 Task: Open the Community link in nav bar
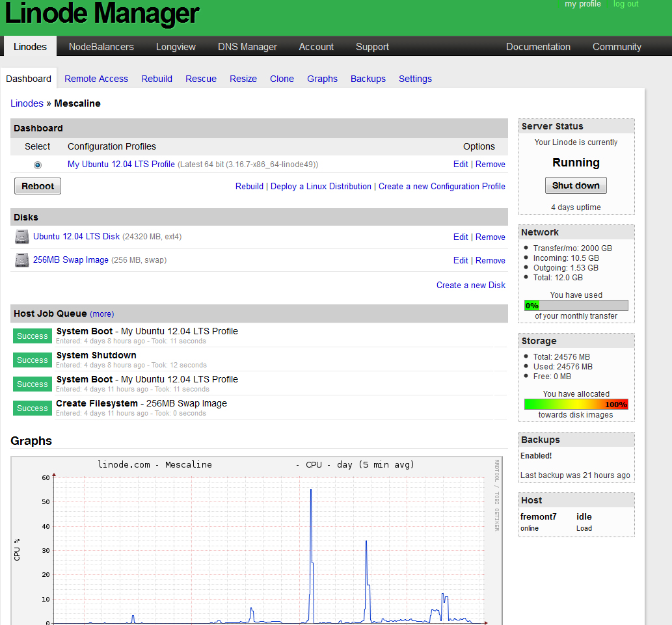(617, 47)
